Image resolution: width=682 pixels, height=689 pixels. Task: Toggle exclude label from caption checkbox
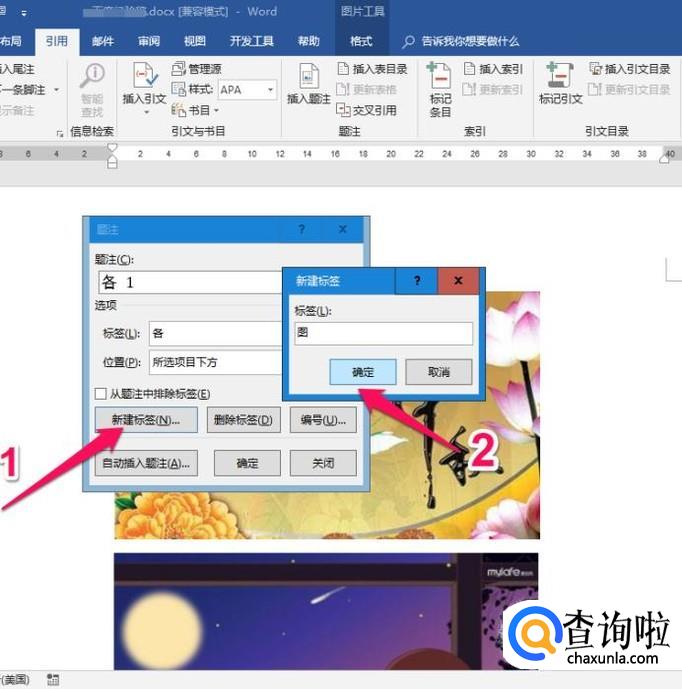101,394
